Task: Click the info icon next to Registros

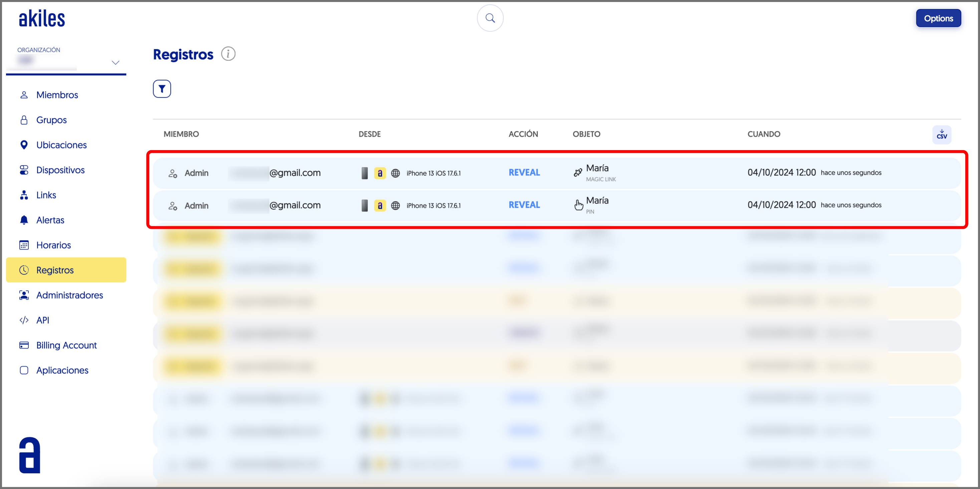Action: coord(228,54)
